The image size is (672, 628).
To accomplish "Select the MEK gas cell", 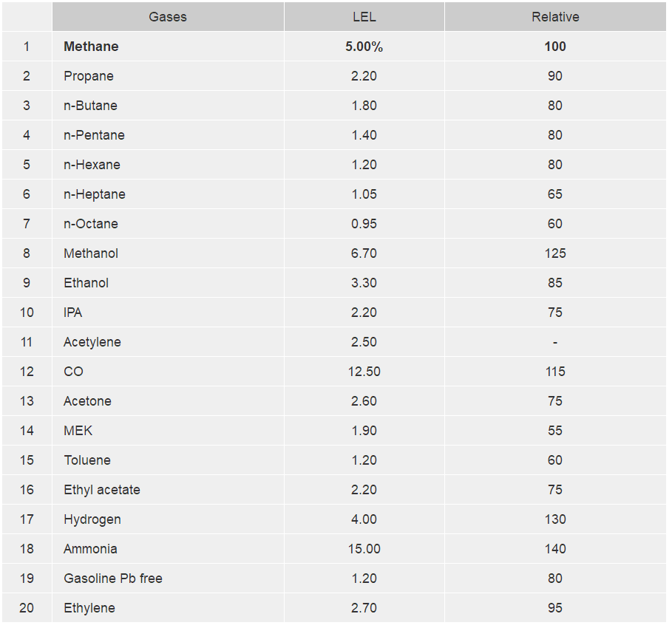I will click(78, 431).
